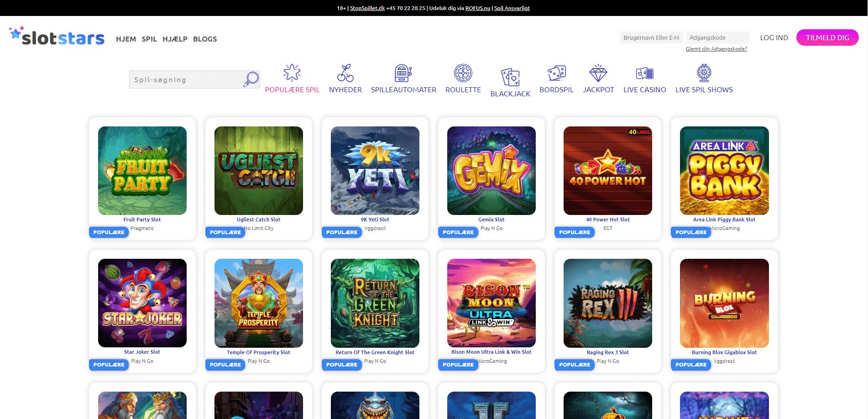Click the Pragmatic provider label

[x=142, y=228]
